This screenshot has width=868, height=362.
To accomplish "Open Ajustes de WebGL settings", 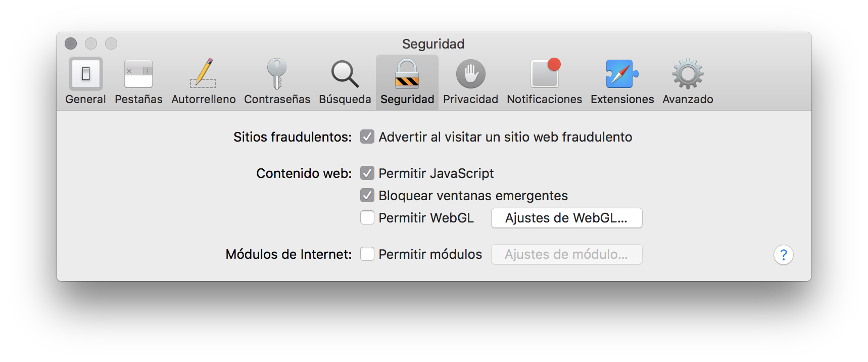I will click(x=566, y=218).
